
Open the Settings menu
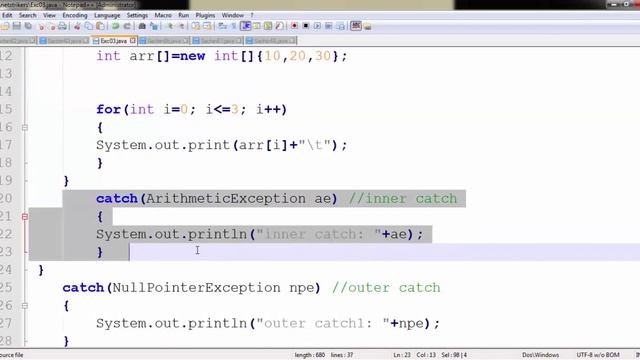coord(137,15)
